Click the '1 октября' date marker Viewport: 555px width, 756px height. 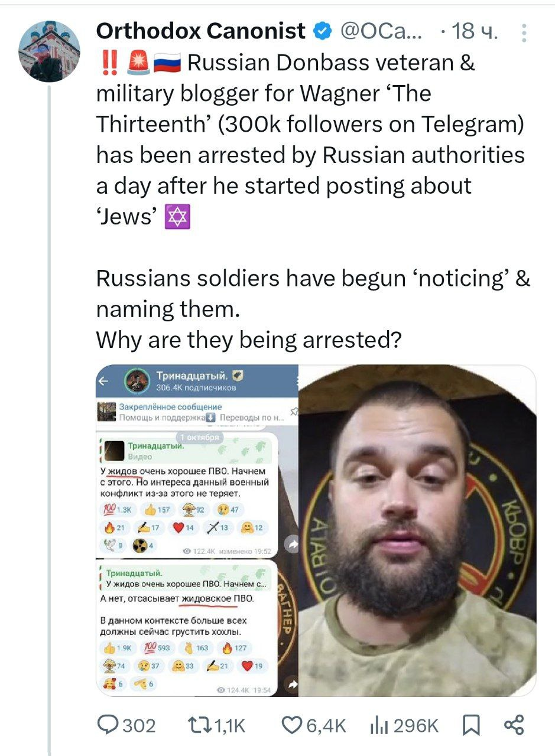tap(199, 437)
